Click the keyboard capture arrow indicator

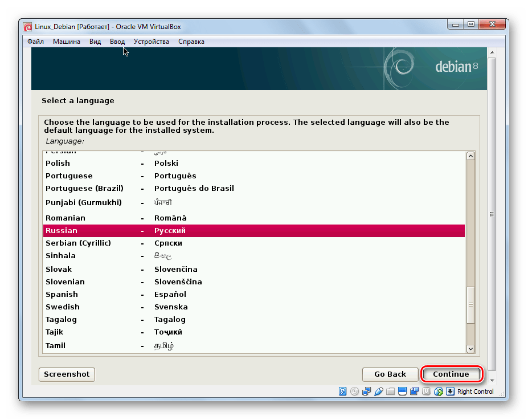[450, 392]
